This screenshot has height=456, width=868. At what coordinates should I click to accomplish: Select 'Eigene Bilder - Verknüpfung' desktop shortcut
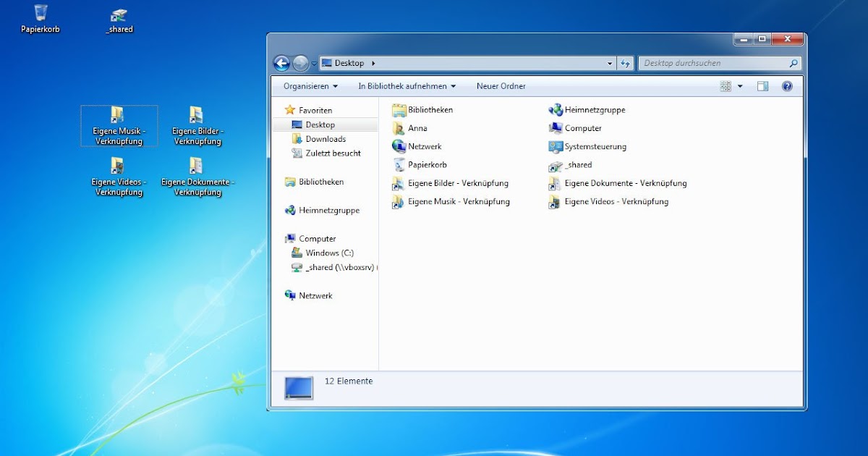[x=197, y=125]
